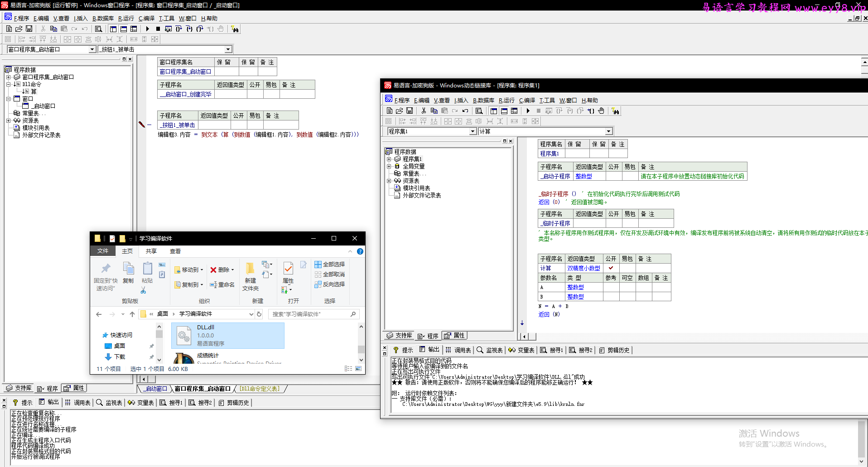Viewport: 868px width, 467px height.
Task: Toggle 公开 checkmark for 计算 subroutine
Action: 611,268
